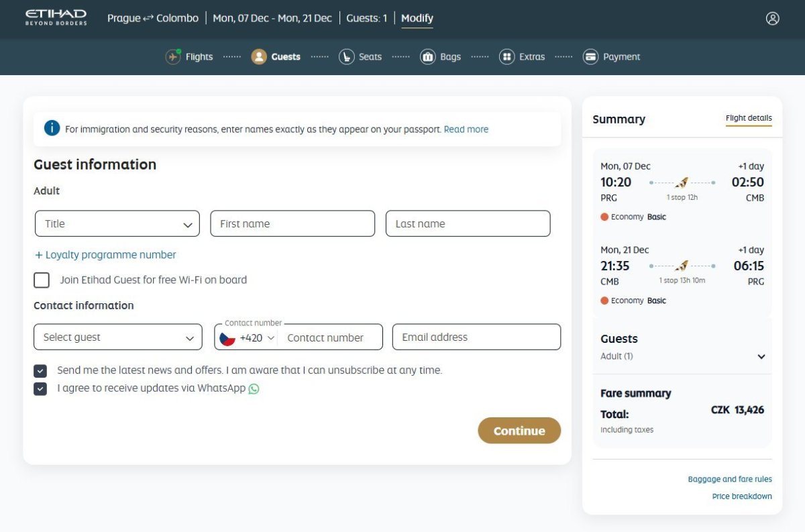Click the Guests step person icon
This screenshot has height=532, width=805.
pos(259,57)
